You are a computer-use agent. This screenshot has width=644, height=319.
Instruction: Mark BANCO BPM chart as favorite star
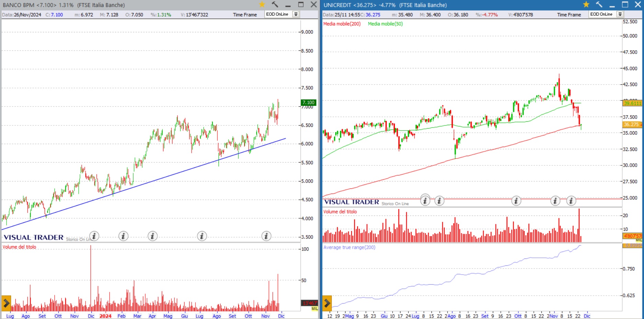coord(262,4)
